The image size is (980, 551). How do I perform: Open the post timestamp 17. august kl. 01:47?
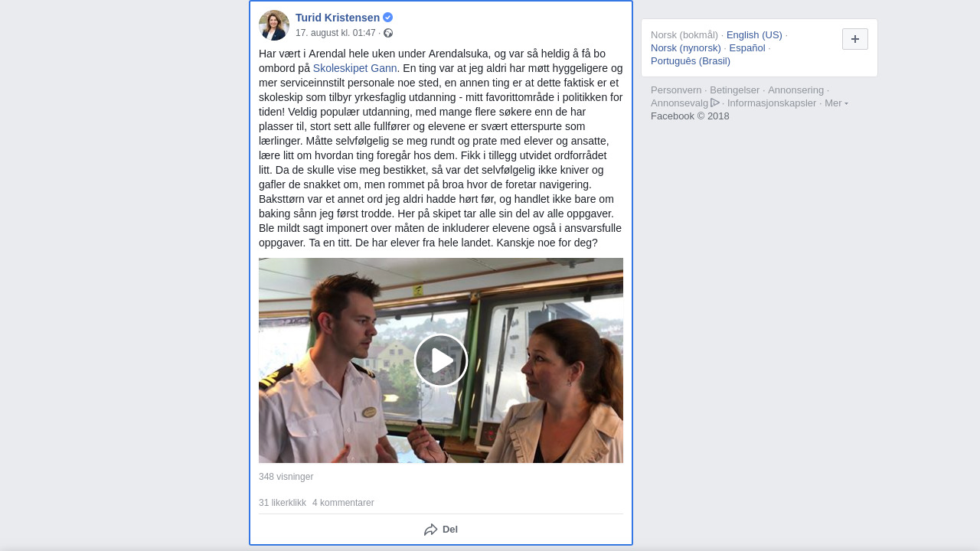[335, 33]
